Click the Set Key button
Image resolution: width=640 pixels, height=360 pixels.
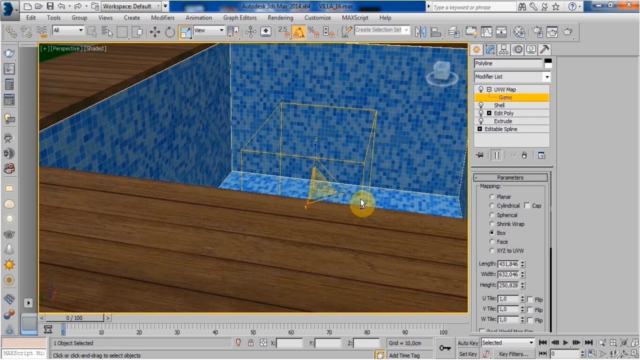[468, 354]
